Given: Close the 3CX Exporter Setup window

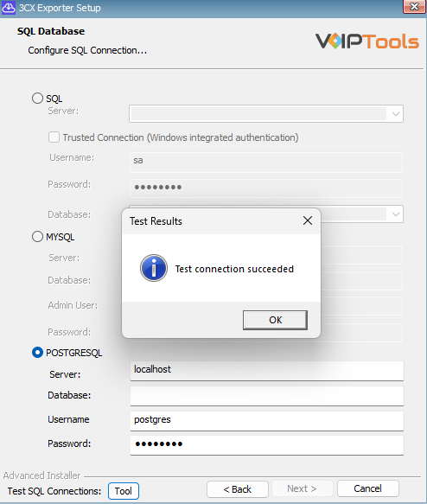Looking at the screenshot, I should pos(415,6).
